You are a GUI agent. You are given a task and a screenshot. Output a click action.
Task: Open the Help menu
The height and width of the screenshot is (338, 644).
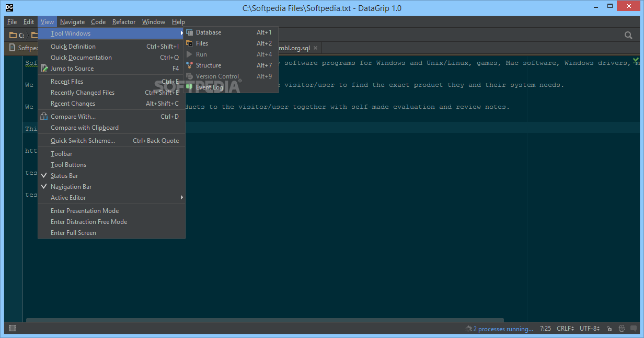coord(178,22)
